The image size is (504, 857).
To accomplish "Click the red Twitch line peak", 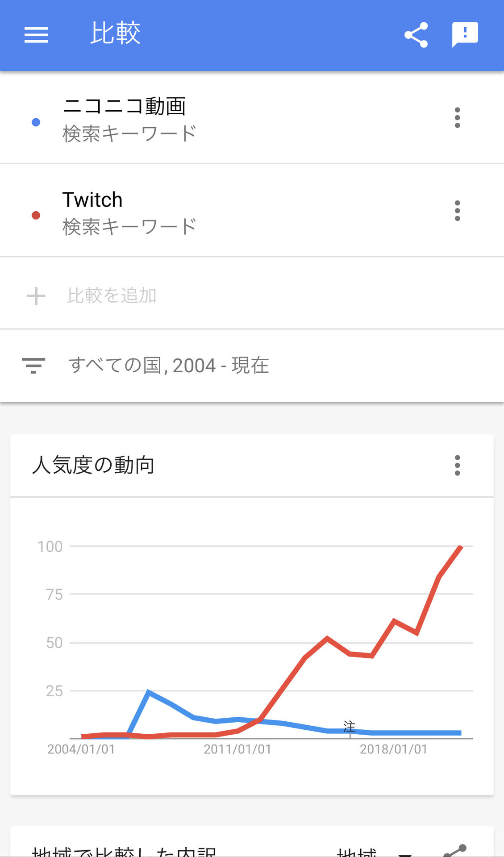I will point(460,547).
